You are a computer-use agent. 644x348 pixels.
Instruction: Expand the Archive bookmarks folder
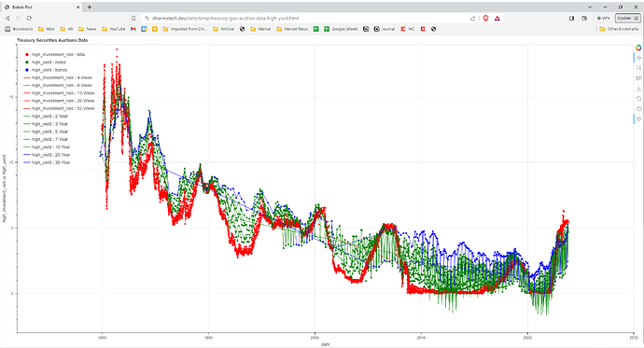223,29
